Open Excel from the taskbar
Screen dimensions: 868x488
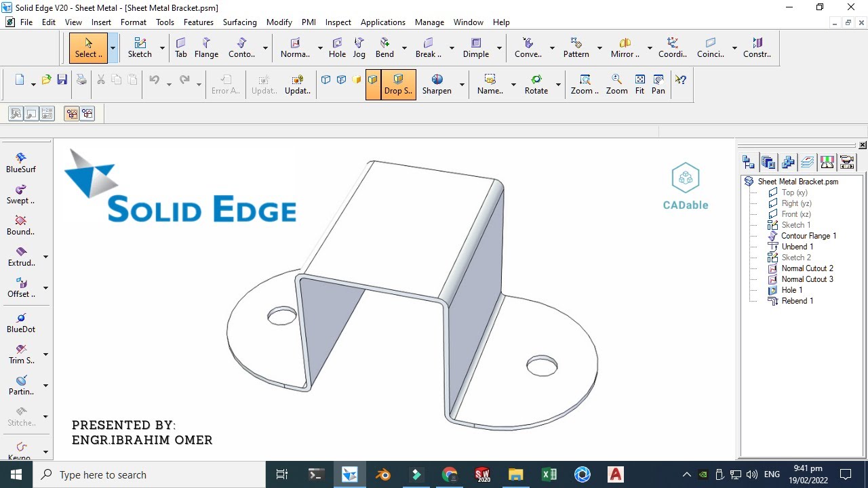pyautogui.click(x=549, y=474)
